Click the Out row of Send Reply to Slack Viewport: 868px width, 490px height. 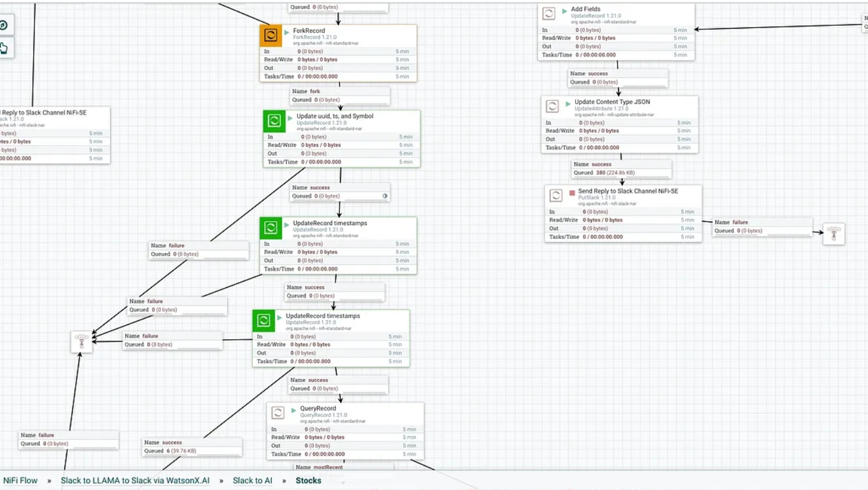pos(623,228)
